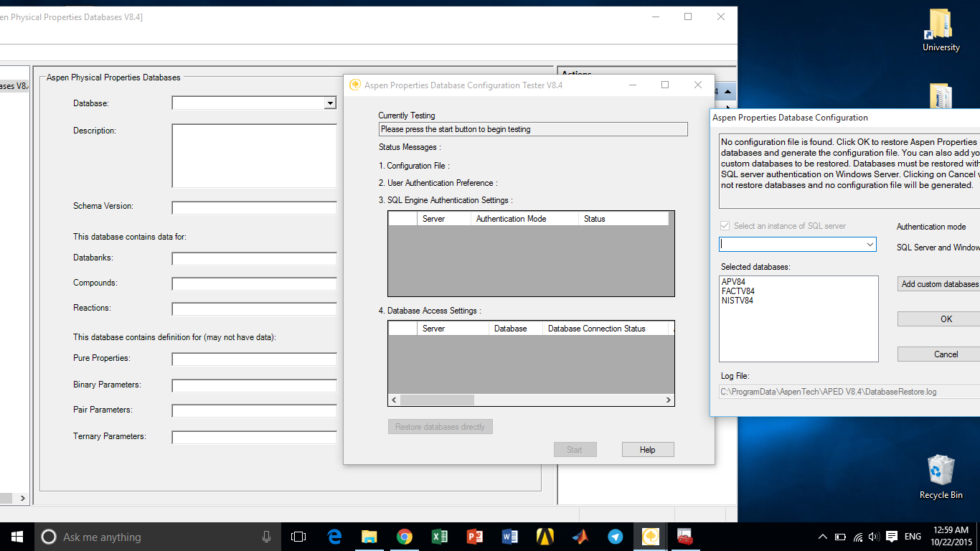Click the Binary Parameters field
Viewport: 980px width, 551px height.
(x=254, y=386)
